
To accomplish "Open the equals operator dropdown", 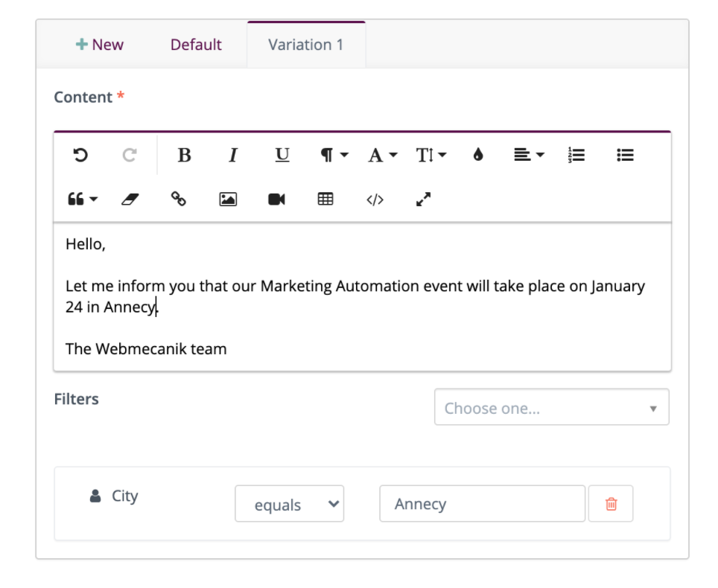I will coord(289,504).
